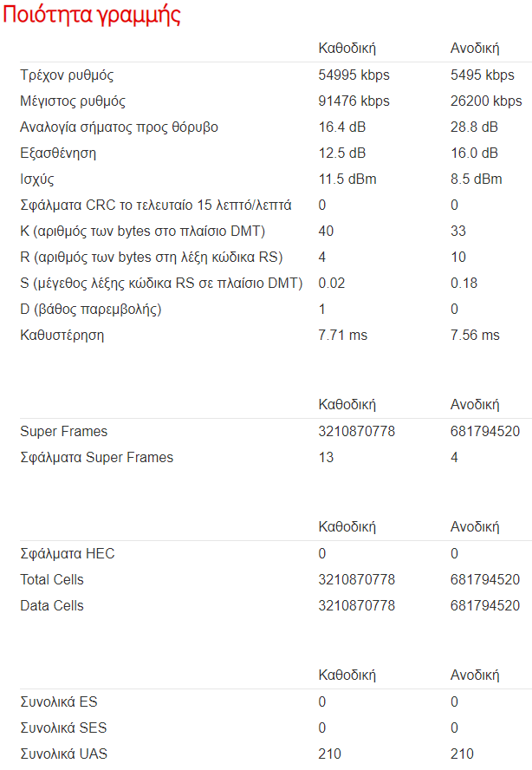Click the CRC errors last 15 minutes label
Viewport: 532px width, 770px height.
tap(156, 206)
